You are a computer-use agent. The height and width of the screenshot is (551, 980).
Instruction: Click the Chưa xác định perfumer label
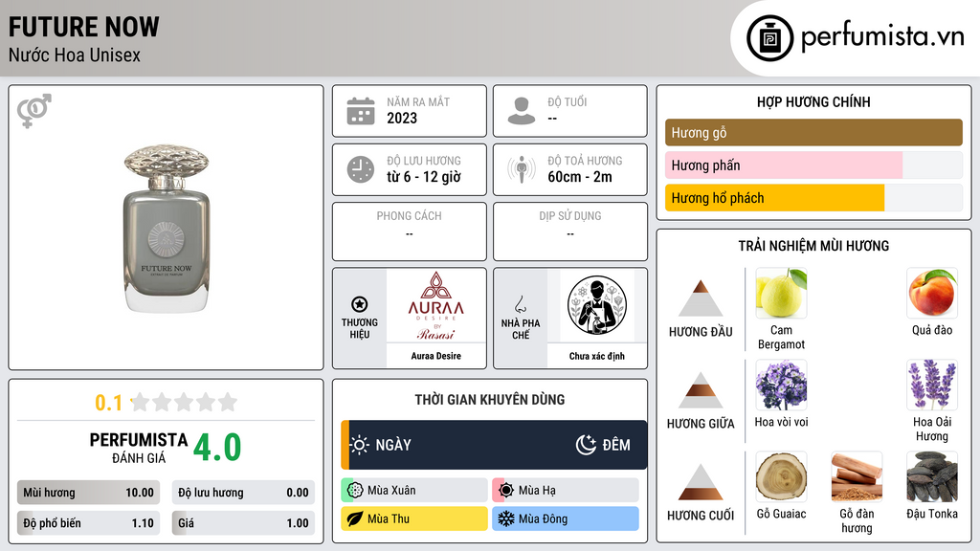click(x=597, y=356)
